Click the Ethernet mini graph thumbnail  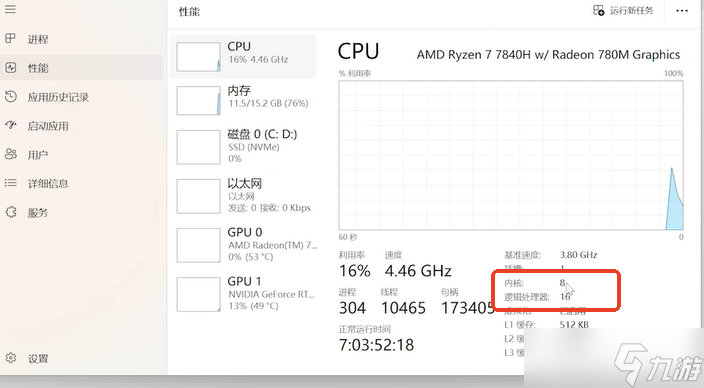(x=198, y=196)
